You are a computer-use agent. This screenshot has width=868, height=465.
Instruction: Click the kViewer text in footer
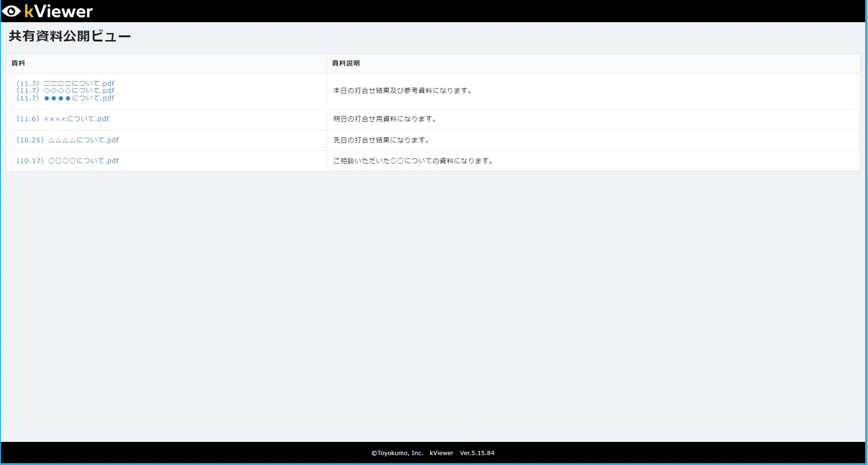441,453
